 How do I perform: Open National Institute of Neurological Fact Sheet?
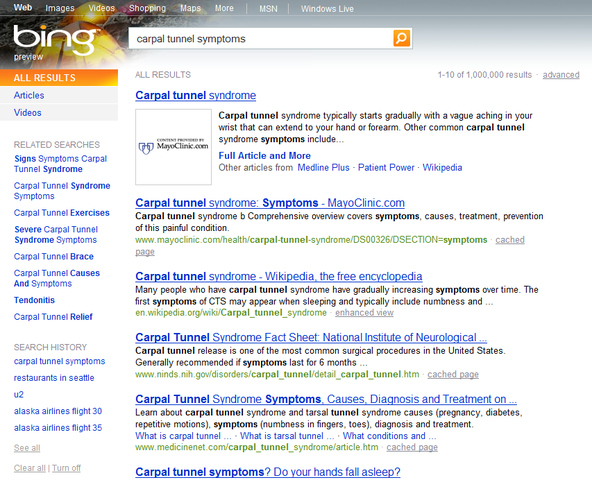[311, 337]
